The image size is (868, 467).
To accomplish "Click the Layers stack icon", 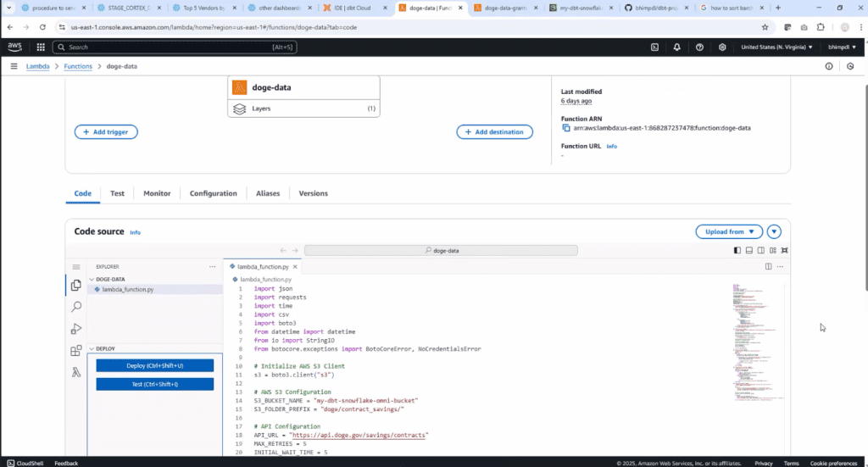I will [x=239, y=109].
